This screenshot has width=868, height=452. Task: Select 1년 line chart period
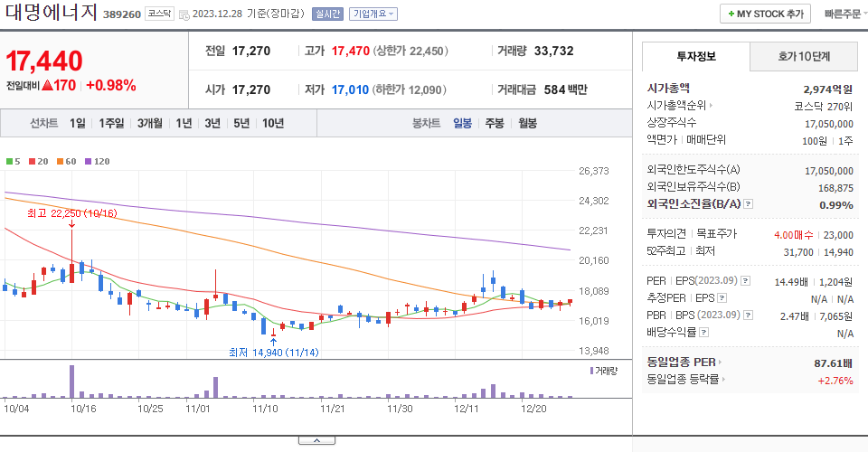click(184, 123)
